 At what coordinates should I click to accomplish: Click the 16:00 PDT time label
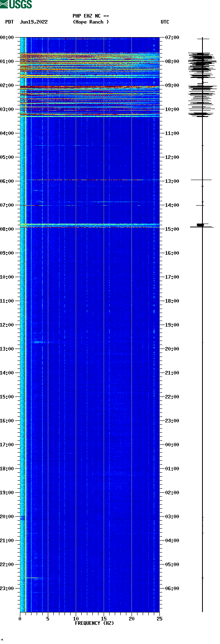pos(7,421)
